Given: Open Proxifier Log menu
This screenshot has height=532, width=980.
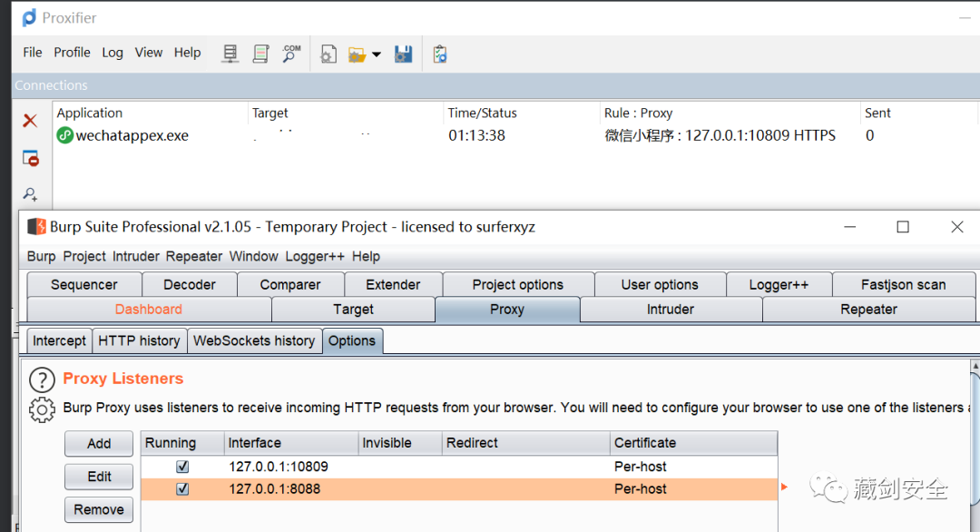Looking at the screenshot, I should (113, 53).
